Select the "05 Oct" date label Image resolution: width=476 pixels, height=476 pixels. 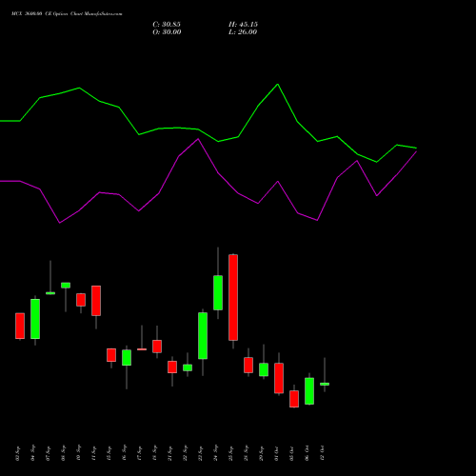tap(292, 453)
